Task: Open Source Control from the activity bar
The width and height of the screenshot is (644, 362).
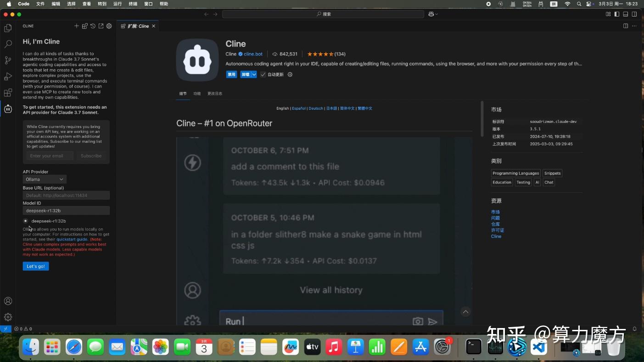Action: [7, 60]
